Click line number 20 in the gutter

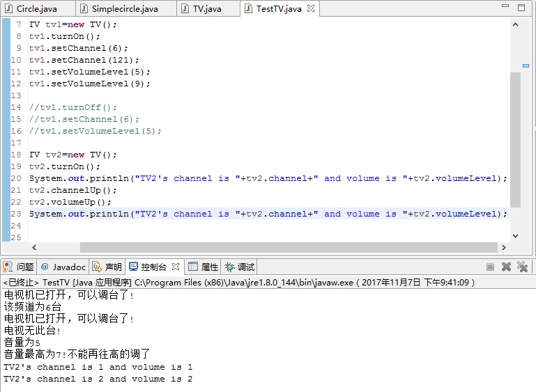(16, 178)
